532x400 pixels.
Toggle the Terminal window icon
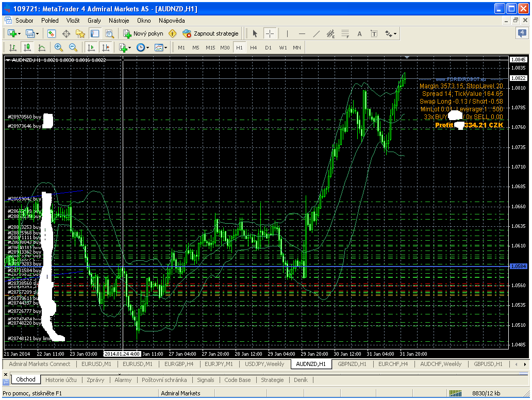pos(95,34)
